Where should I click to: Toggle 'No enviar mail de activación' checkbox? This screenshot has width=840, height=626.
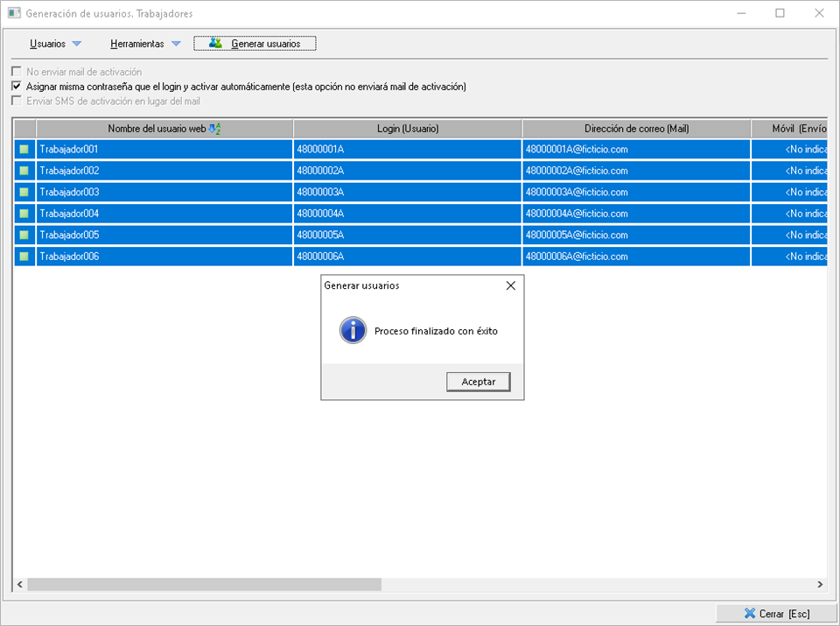(x=16, y=72)
